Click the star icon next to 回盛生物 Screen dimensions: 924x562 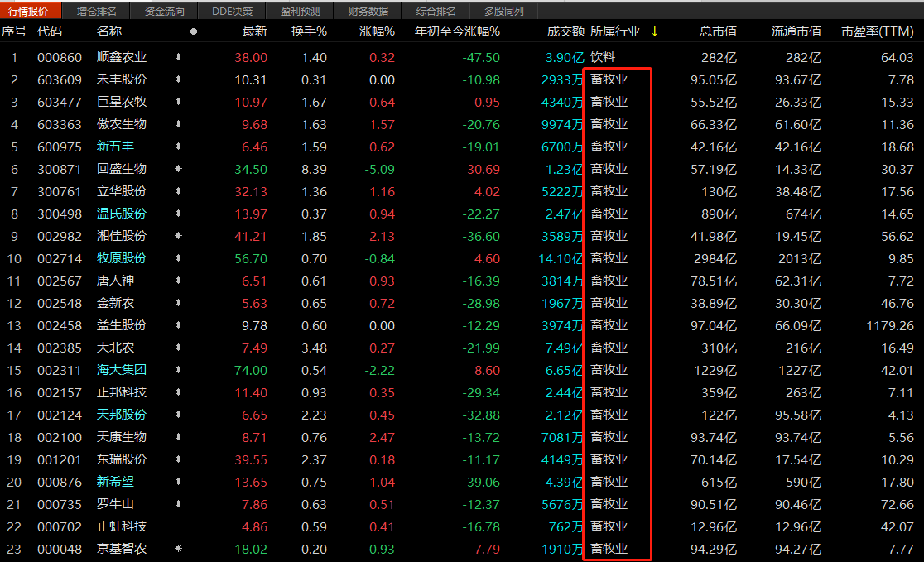[x=178, y=169]
